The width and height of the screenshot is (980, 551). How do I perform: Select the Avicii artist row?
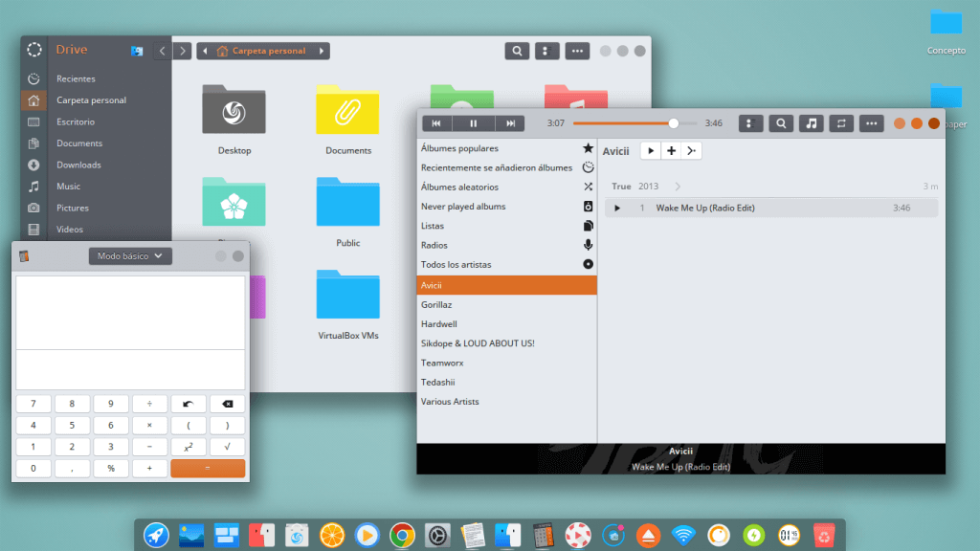(x=506, y=285)
